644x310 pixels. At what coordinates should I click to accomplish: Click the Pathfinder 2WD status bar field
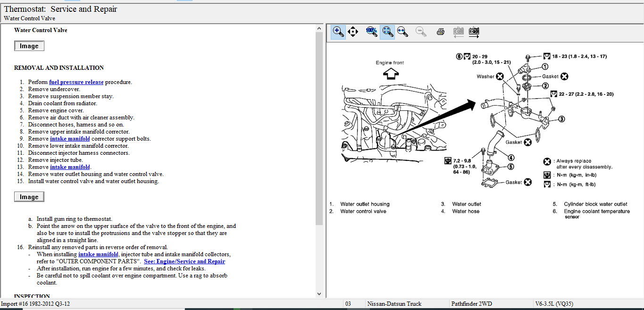471,304
